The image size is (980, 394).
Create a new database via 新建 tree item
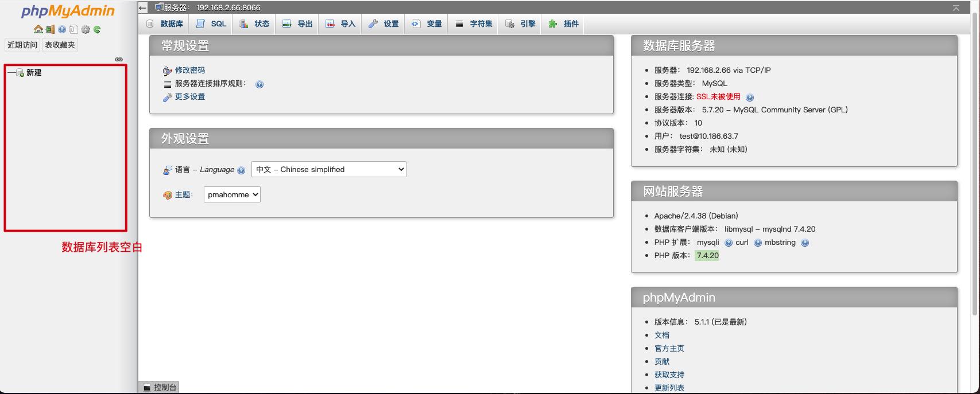[34, 73]
